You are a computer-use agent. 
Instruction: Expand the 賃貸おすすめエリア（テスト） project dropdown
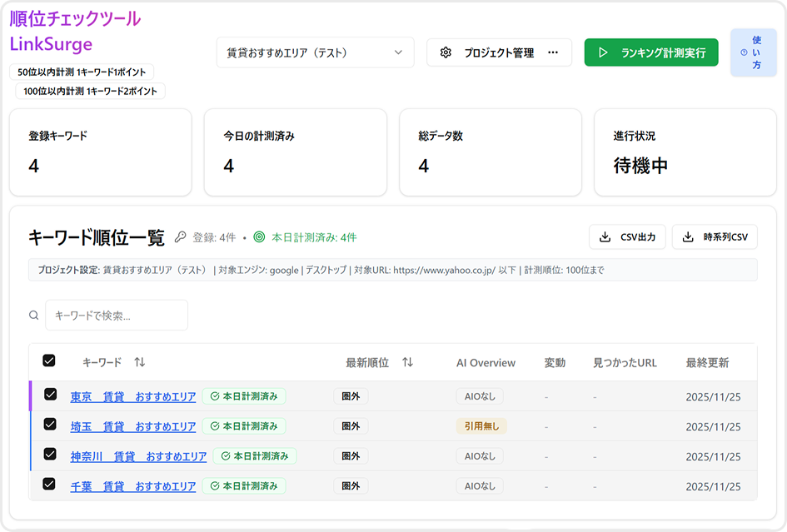[315, 52]
